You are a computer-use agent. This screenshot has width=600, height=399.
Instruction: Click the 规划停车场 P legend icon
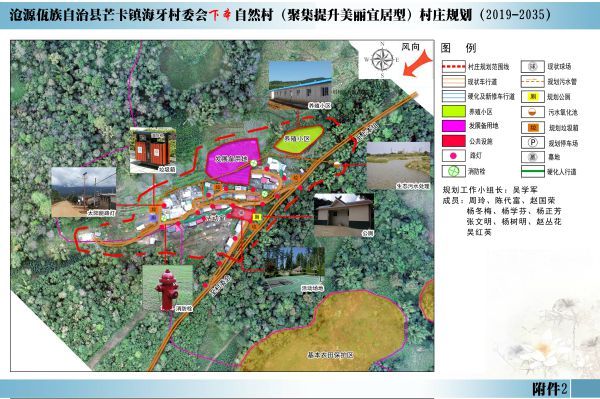tap(533, 143)
